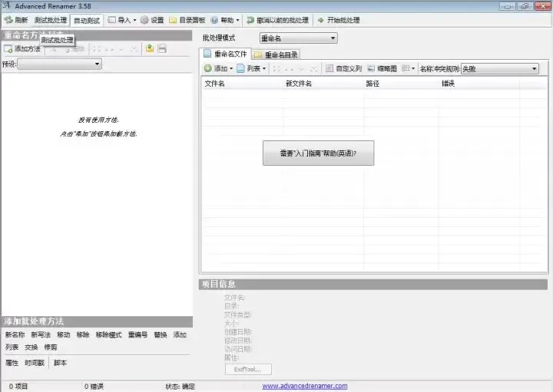Image resolution: width=553 pixels, height=392 pixels.
Task: Open the list view mode dropdown icon
Action: point(409,68)
